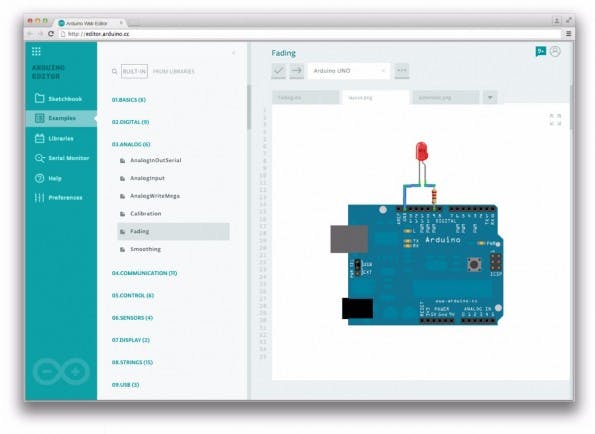Image resolution: width=595 pixels, height=434 pixels.
Task: Expand the 04.COMMUNICATION category
Action: click(144, 273)
